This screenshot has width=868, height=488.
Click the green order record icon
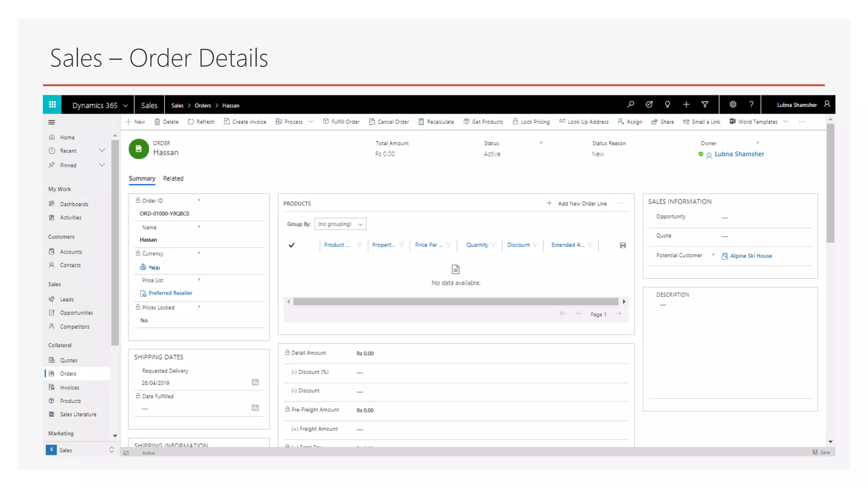(x=139, y=149)
